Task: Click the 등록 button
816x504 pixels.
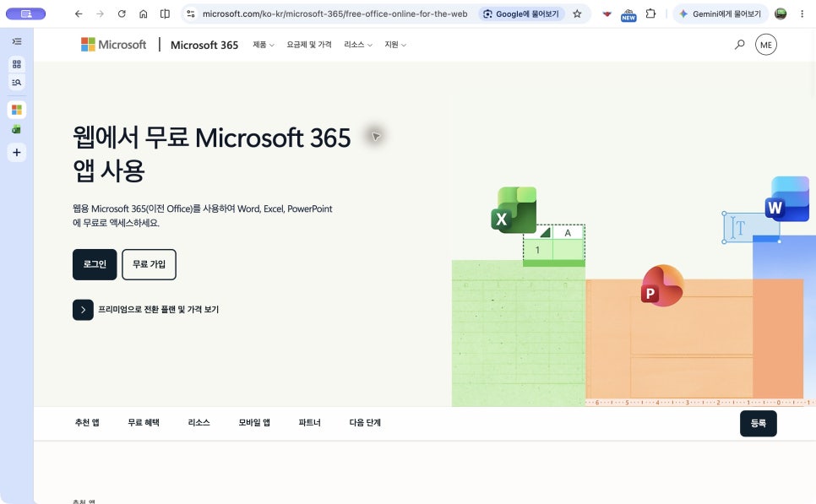Action: pos(759,424)
